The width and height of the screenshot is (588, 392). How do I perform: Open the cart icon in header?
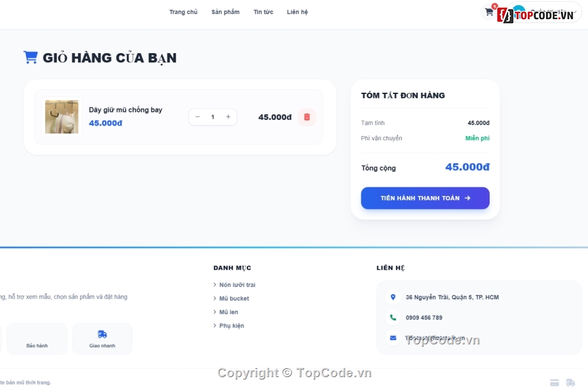(489, 12)
